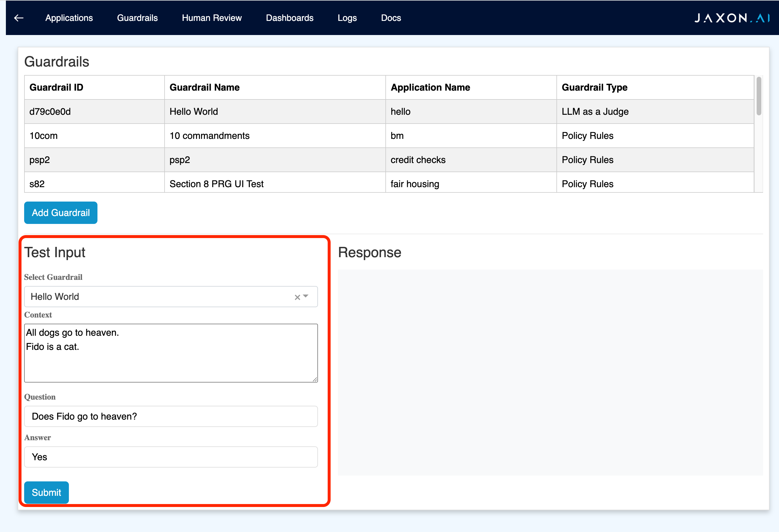Expand the Select Guardrail dropdown arrow
This screenshot has width=779, height=532.
click(306, 296)
